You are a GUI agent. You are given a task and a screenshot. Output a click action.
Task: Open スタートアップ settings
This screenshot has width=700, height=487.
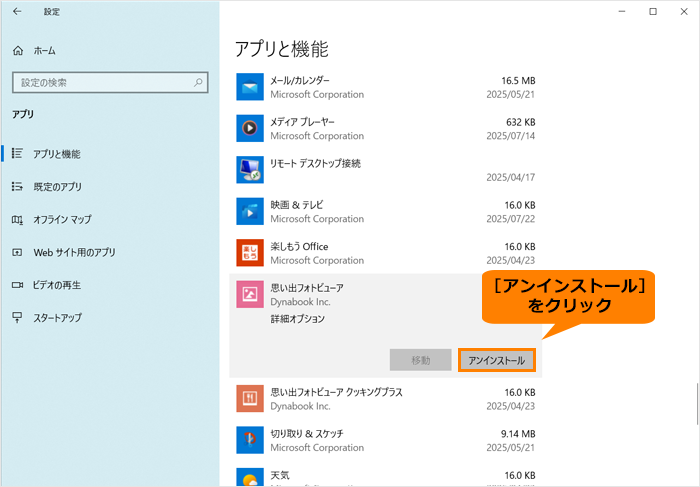pos(58,317)
